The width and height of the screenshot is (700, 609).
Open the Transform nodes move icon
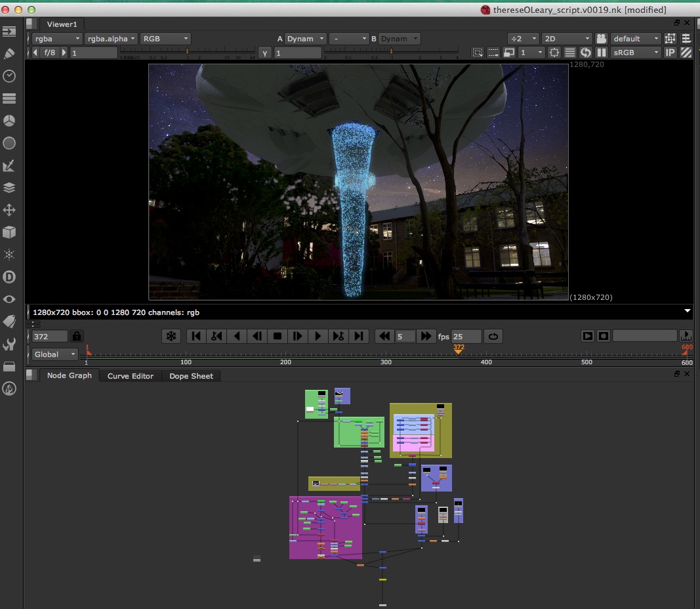point(9,210)
